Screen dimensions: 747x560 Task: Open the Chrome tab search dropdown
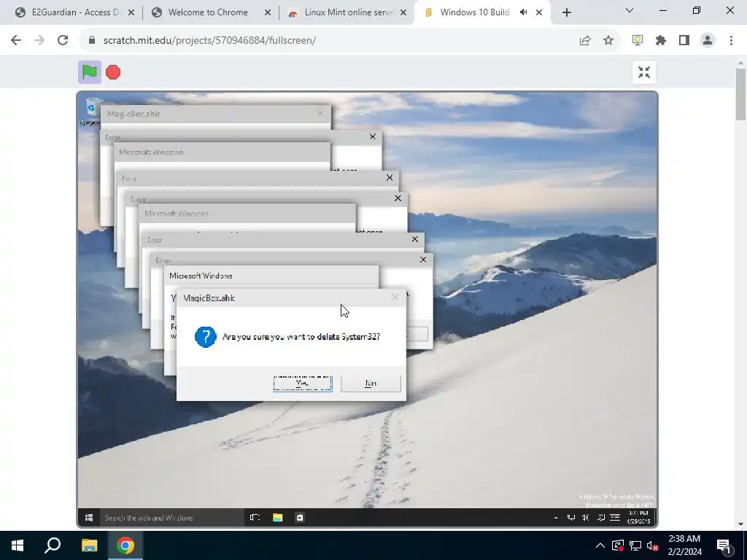click(630, 10)
